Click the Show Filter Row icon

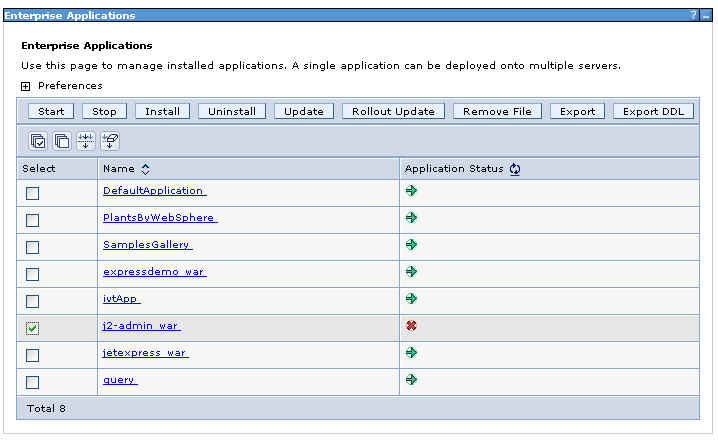point(86,141)
